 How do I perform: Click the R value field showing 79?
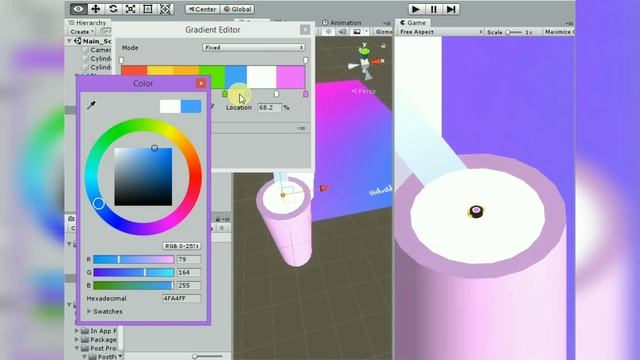189,260
